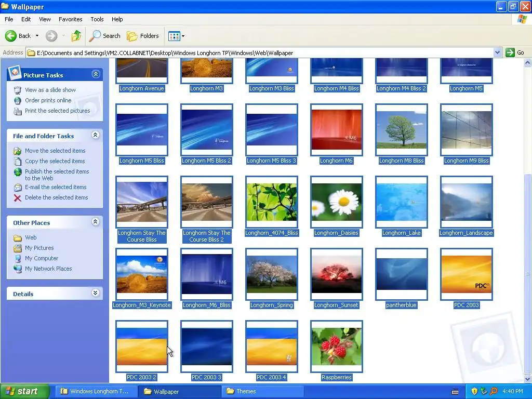Select the Longhorn M5 Bliss 3 thumbnail
This screenshot has width=532, height=399.
pyautogui.click(x=272, y=130)
